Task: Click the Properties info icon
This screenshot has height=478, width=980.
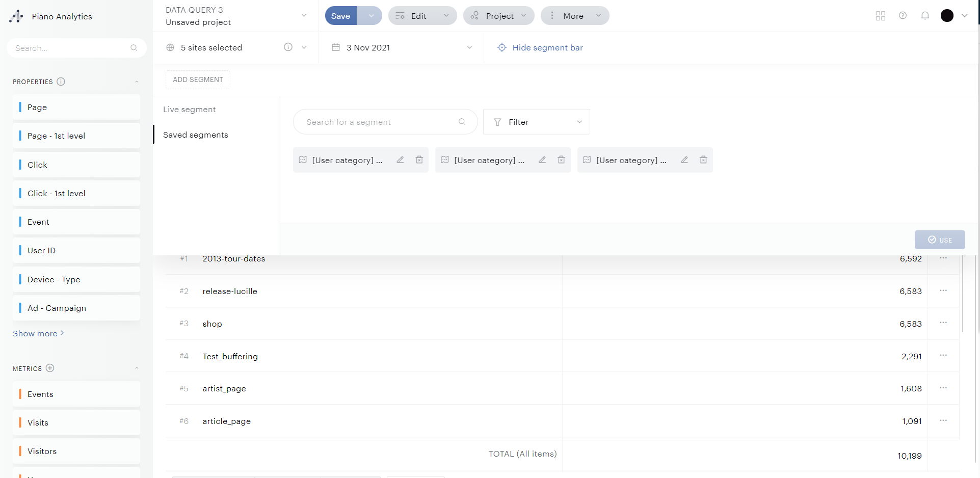Action: tap(61, 82)
